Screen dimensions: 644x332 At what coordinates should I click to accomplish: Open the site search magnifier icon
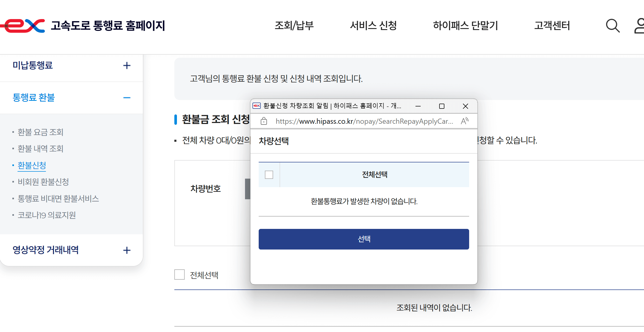click(612, 26)
